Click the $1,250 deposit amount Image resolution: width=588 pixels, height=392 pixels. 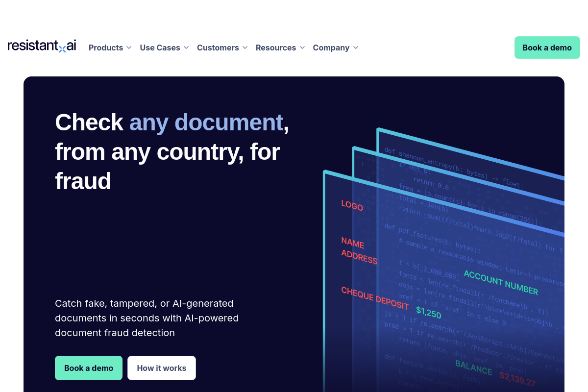(x=428, y=312)
